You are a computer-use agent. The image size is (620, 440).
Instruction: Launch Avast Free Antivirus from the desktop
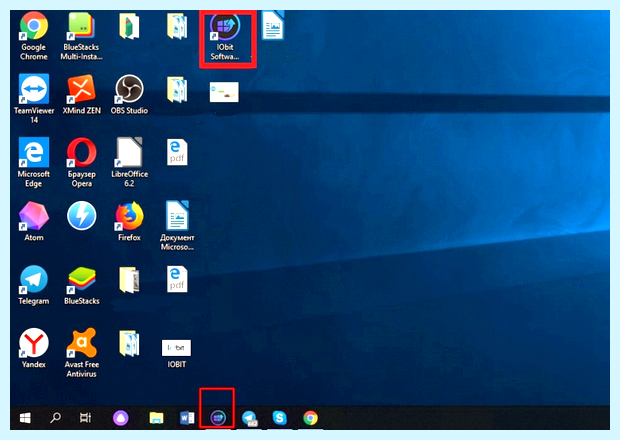[x=81, y=353]
